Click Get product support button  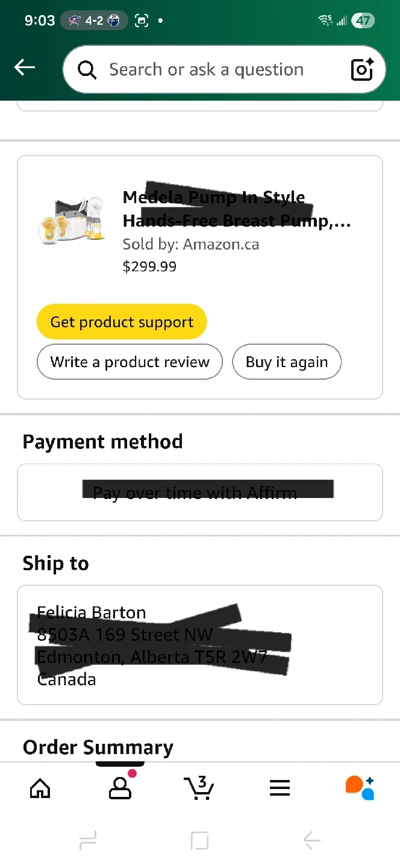click(122, 322)
